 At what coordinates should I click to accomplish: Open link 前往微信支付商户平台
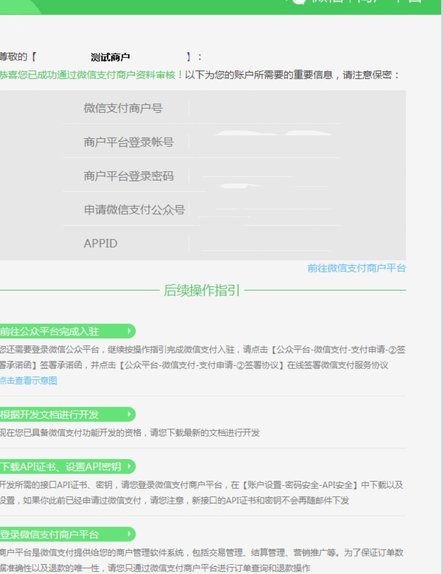point(356,268)
